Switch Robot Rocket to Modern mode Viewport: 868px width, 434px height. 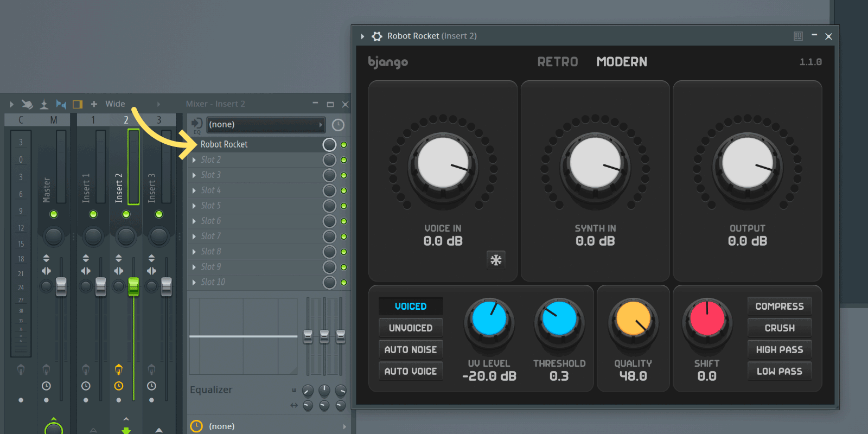coord(622,62)
